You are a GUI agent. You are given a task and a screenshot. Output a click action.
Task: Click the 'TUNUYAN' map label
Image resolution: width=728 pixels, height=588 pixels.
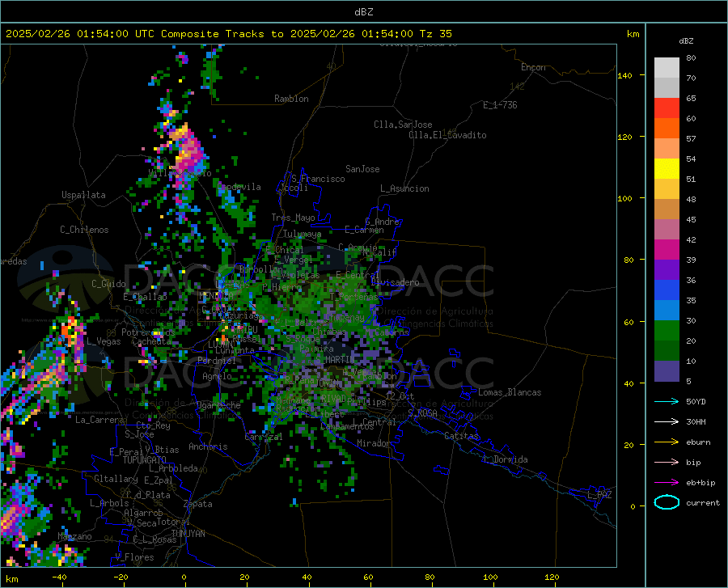188,534
